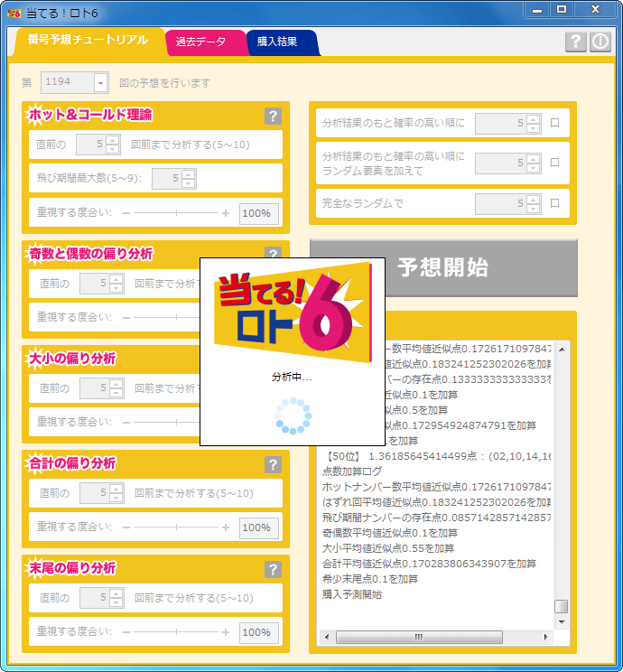Check the 完全なランダムで checkbox
Screen dimensions: 623x672
click(x=555, y=203)
